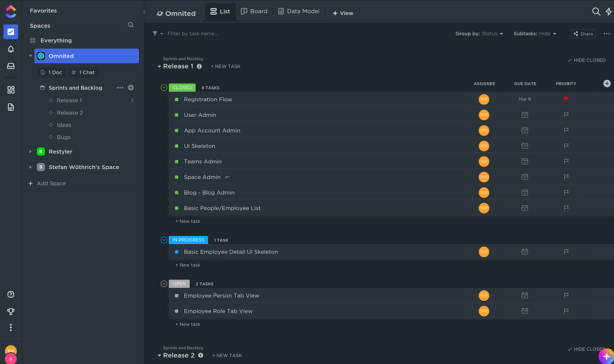614x364 pixels.
Task: Open the Notifications bell icon
Action: coord(10,49)
